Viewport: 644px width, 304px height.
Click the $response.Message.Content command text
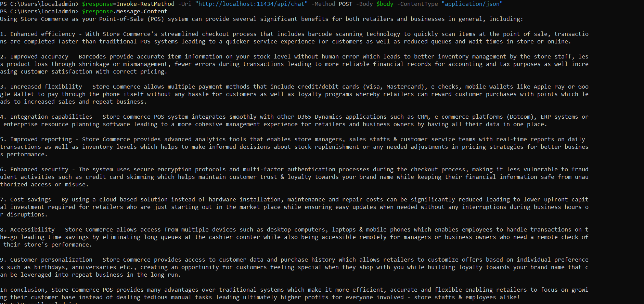[125, 12]
